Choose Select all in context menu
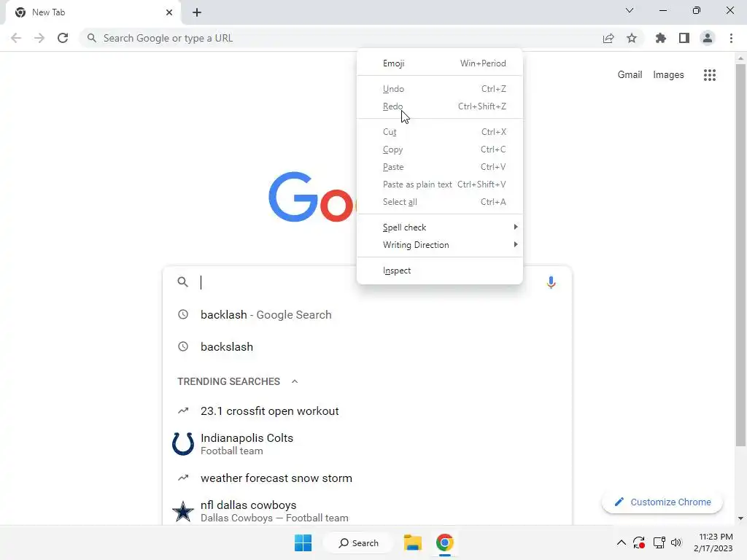747x560 pixels. (x=440, y=202)
